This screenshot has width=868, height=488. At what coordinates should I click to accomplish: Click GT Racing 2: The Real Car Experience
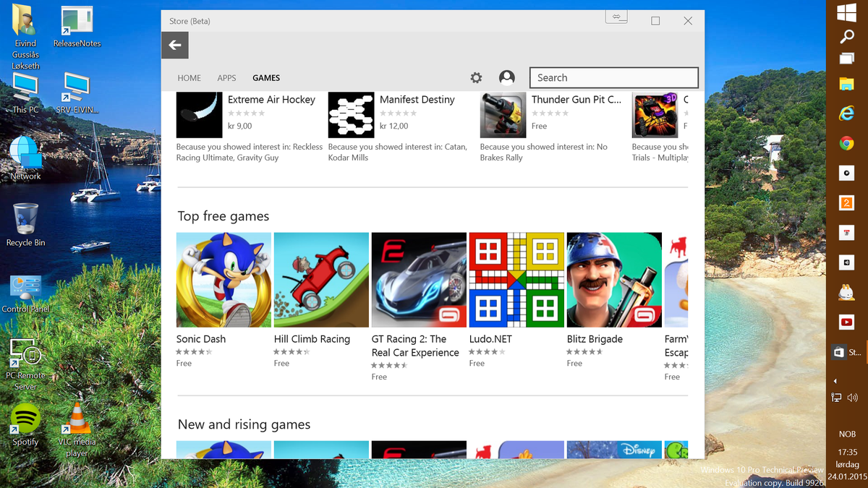click(x=415, y=346)
